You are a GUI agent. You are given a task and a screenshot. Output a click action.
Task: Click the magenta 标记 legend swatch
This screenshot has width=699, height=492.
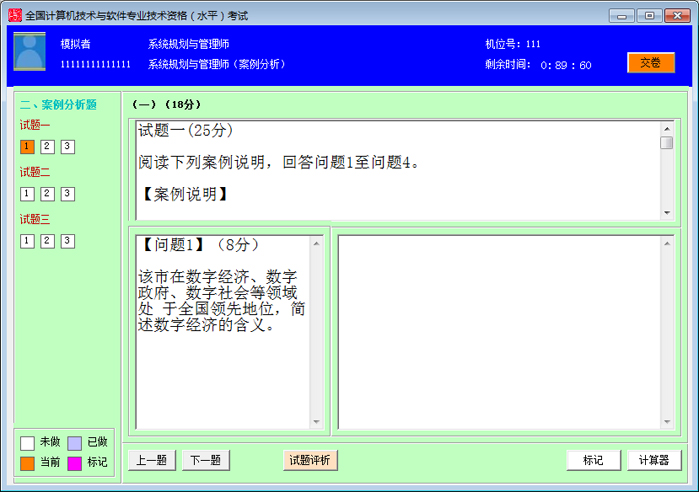pyautogui.click(x=75, y=462)
